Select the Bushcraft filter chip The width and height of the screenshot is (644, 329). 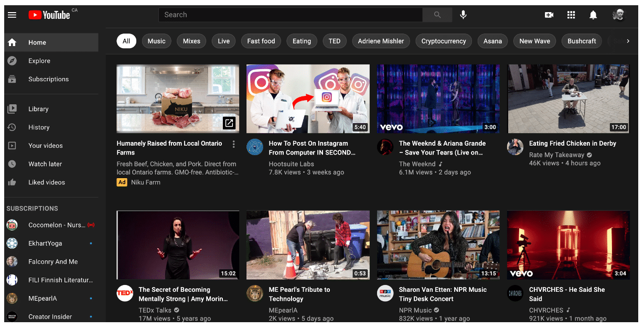coord(582,41)
